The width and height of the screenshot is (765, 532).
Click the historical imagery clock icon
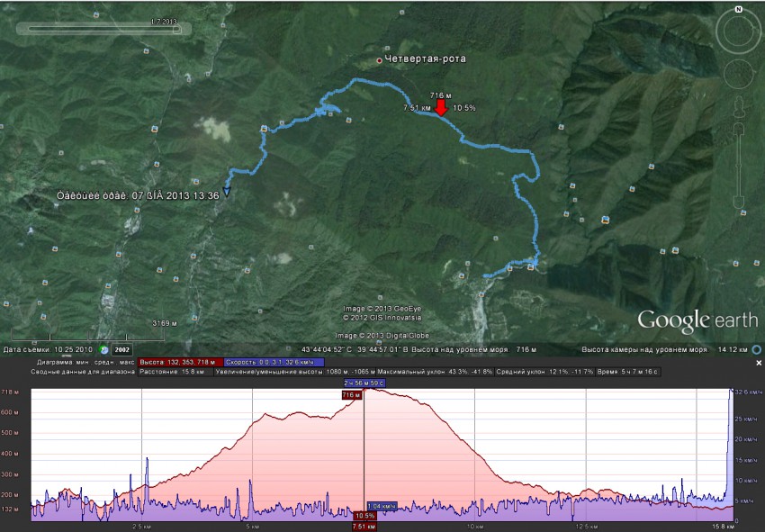tap(105, 349)
